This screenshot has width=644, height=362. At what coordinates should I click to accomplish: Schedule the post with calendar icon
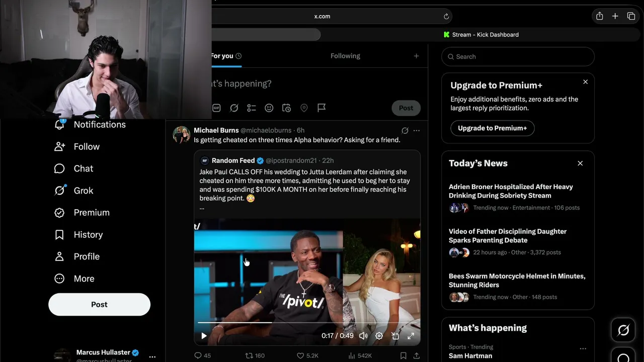tap(286, 108)
